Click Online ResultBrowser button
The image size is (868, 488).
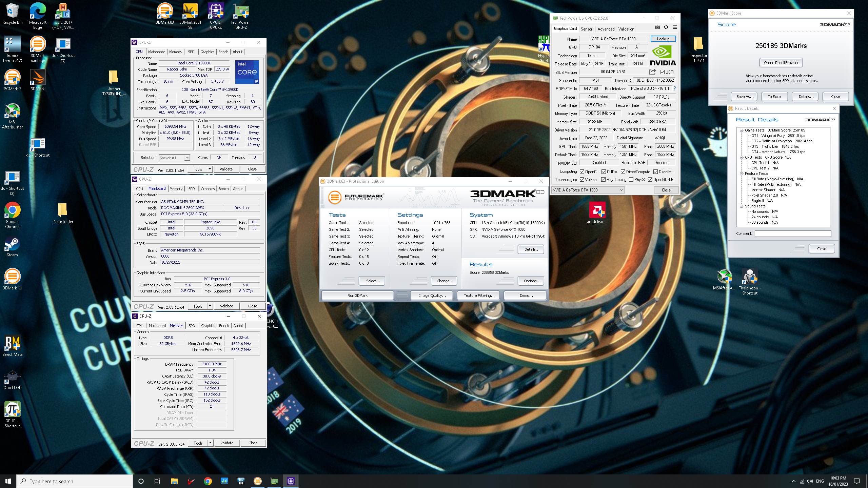[x=781, y=63]
